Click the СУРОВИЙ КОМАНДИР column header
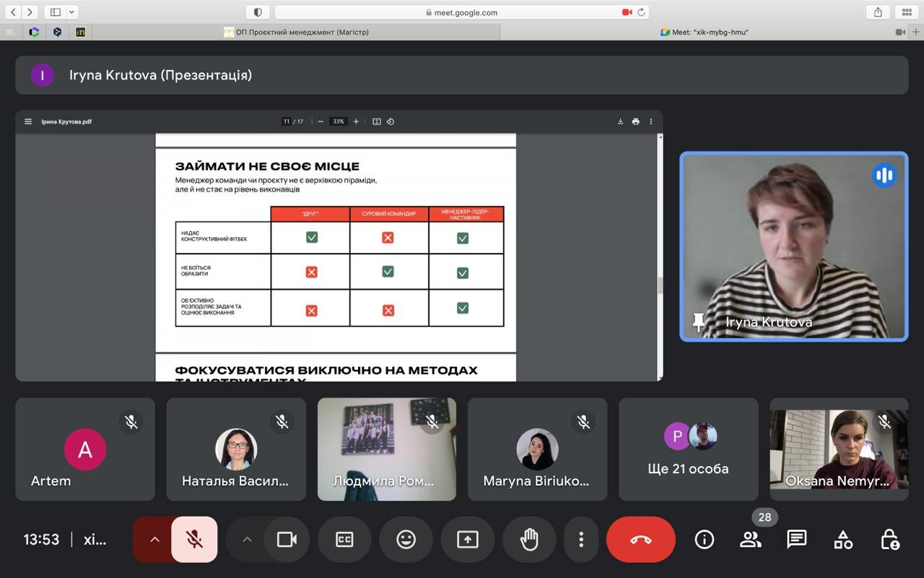The width and height of the screenshot is (924, 578). [389, 214]
